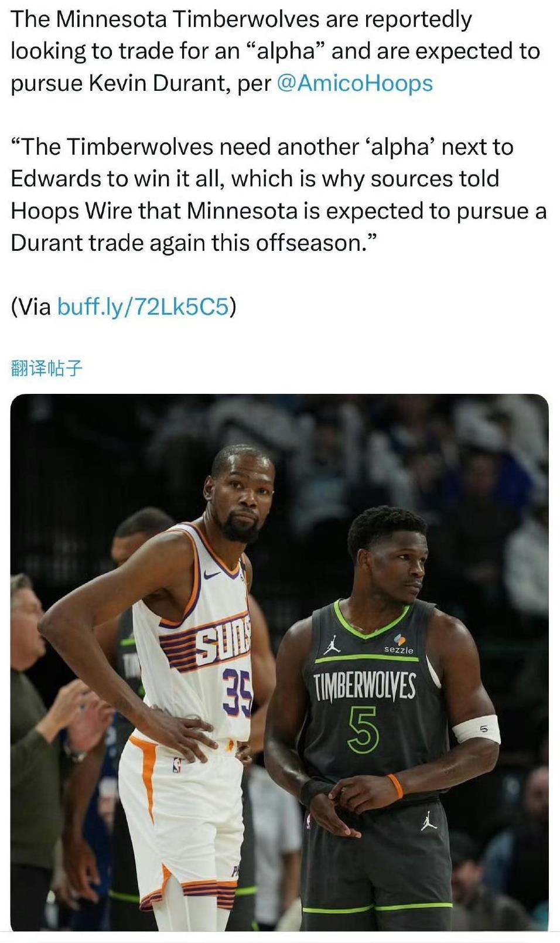Click the green number 5 on the Timberwolves jersey
The image size is (560, 943).
click(x=364, y=730)
